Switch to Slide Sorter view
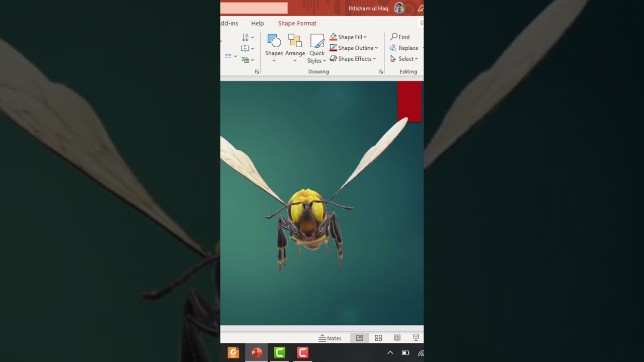 pos(378,338)
